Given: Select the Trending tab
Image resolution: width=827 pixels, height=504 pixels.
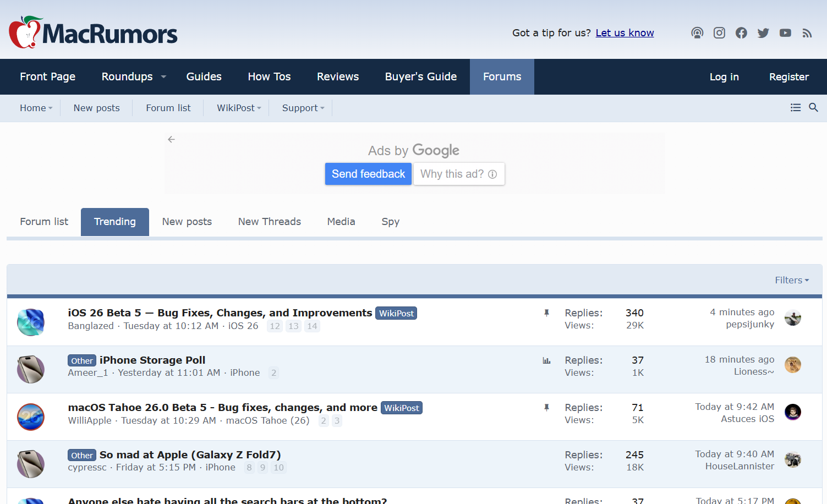Looking at the screenshot, I should tap(115, 222).
